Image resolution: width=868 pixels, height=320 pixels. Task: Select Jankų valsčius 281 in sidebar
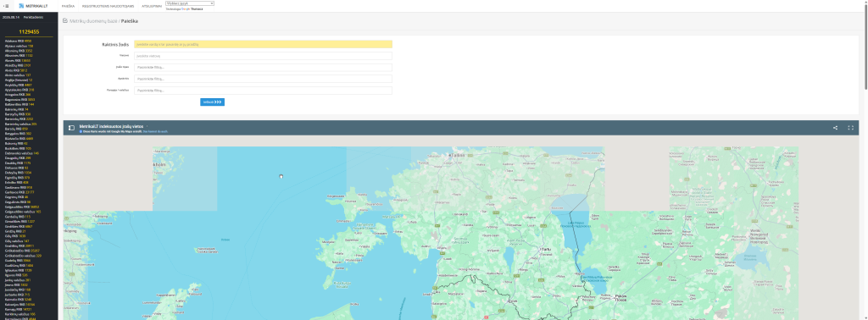[18, 280]
